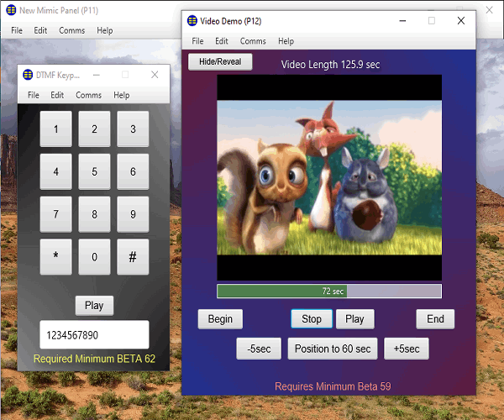504x420 pixels.
Task: Tap keypad digit 1
Action: click(56, 129)
